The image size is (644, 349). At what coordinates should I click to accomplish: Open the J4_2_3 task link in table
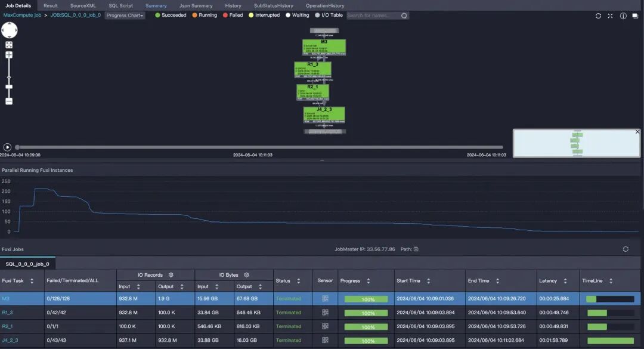click(x=10, y=341)
